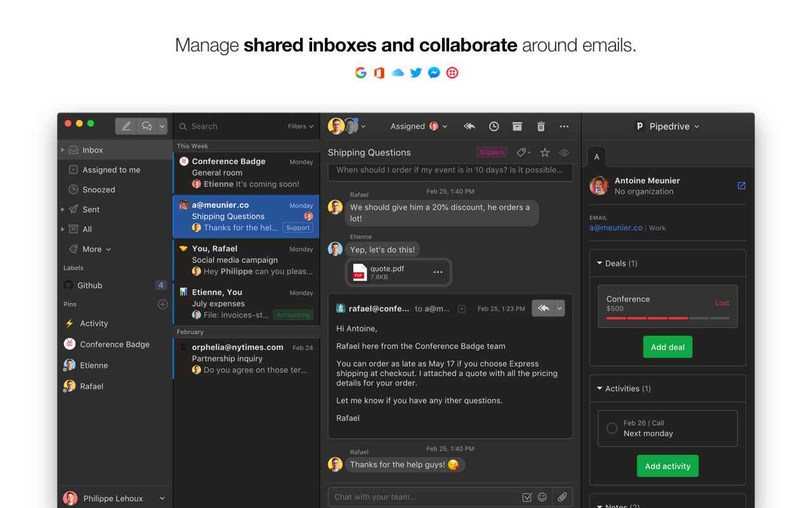Open the compose email pencil icon
This screenshot has height=508, width=812.
tap(125, 126)
